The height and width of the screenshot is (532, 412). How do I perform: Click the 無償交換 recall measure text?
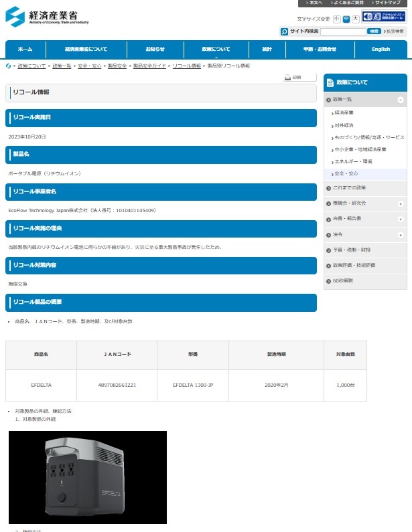[17, 284]
